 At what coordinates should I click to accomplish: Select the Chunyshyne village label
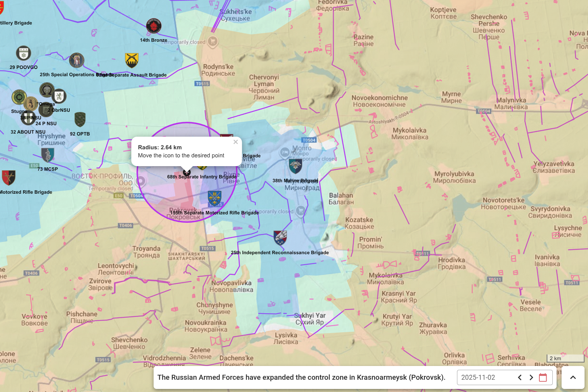point(215,308)
